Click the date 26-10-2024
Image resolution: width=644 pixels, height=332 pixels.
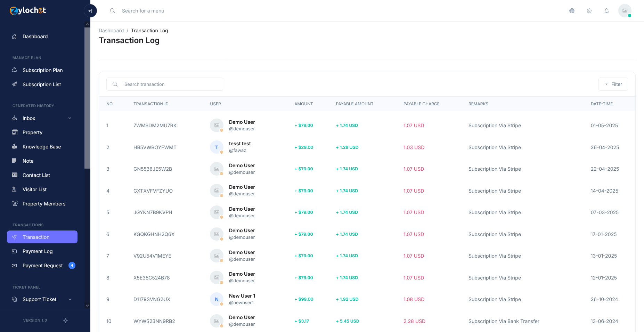[604, 299]
